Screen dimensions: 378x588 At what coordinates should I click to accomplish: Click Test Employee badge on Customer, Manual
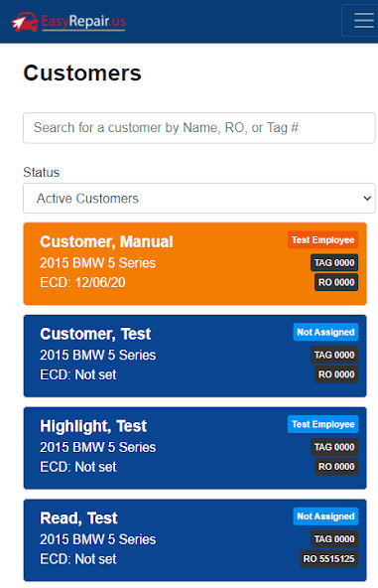pyautogui.click(x=322, y=240)
